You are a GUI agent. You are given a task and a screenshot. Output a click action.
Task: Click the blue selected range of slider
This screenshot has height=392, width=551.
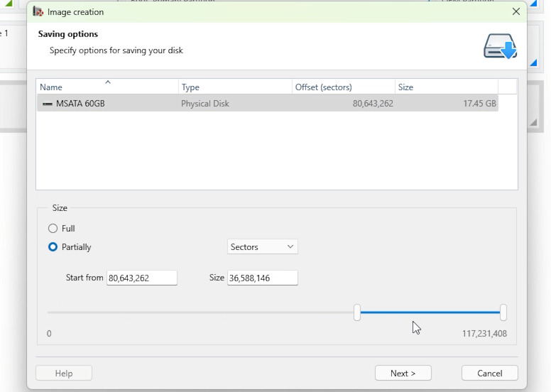click(x=430, y=312)
